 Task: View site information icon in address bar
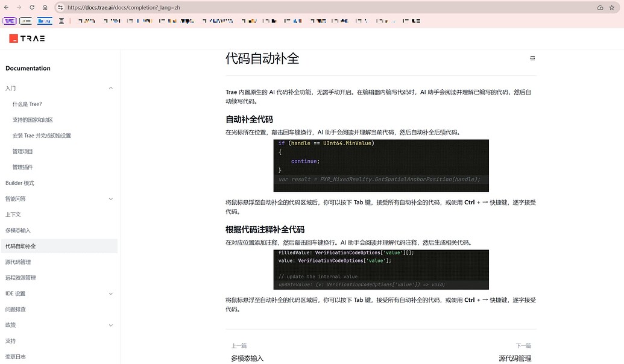coord(60,8)
